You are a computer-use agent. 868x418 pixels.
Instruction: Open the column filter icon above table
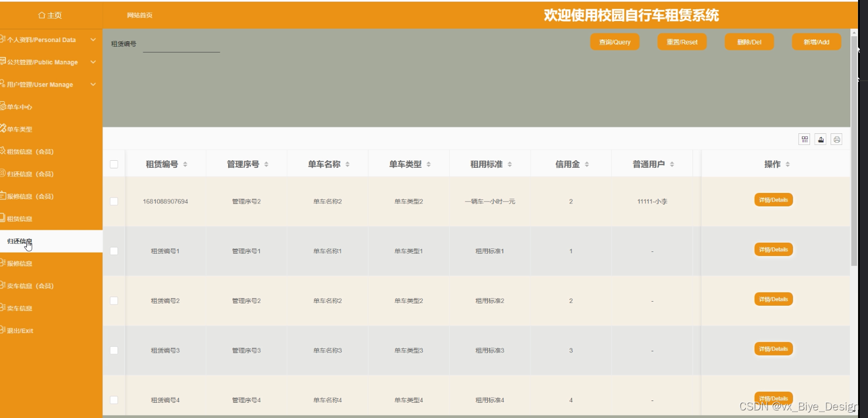point(805,139)
